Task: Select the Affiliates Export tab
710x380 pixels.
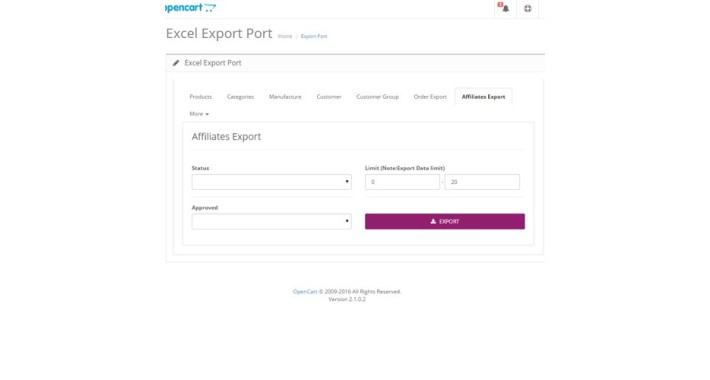Action: click(484, 96)
